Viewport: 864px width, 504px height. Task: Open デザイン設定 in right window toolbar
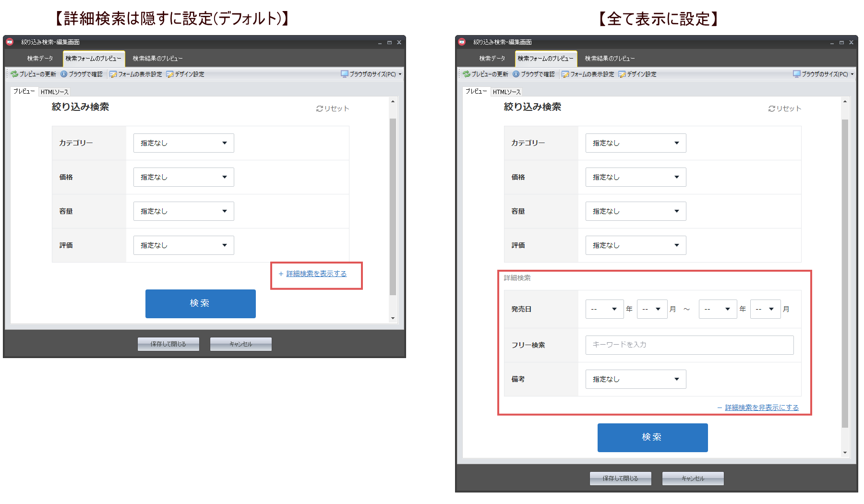click(637, 74)
